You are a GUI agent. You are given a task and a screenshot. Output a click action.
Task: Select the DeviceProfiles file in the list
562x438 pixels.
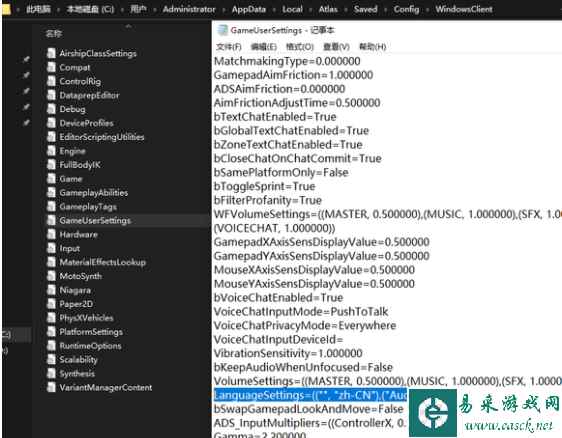click(86, 123)
